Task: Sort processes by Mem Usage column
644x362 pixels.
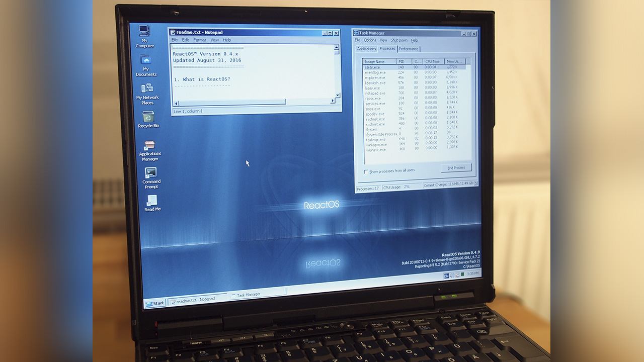Action: tap(455, 61)
